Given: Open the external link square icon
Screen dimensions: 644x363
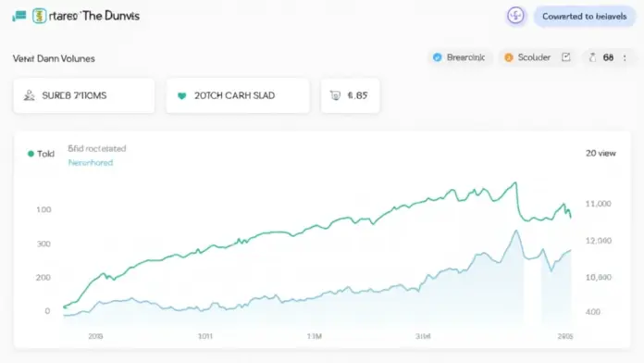Looking at the screenshot, I should click(x=566, y=57).
